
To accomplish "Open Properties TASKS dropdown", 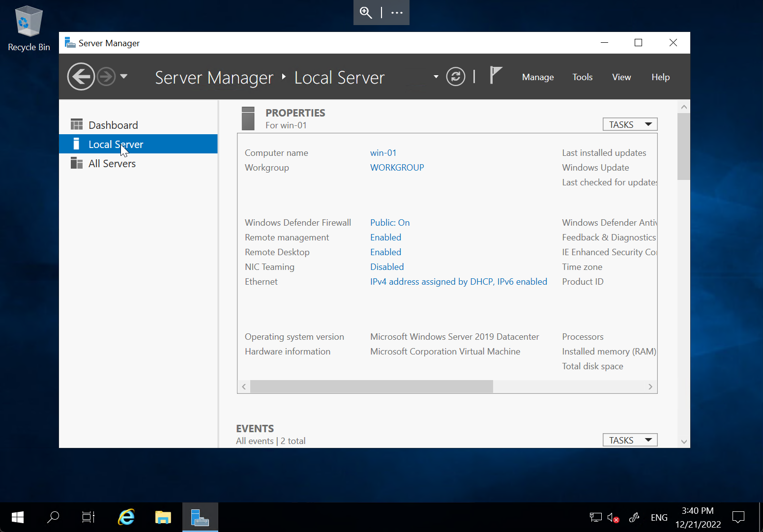I will [x=630, y=124].
